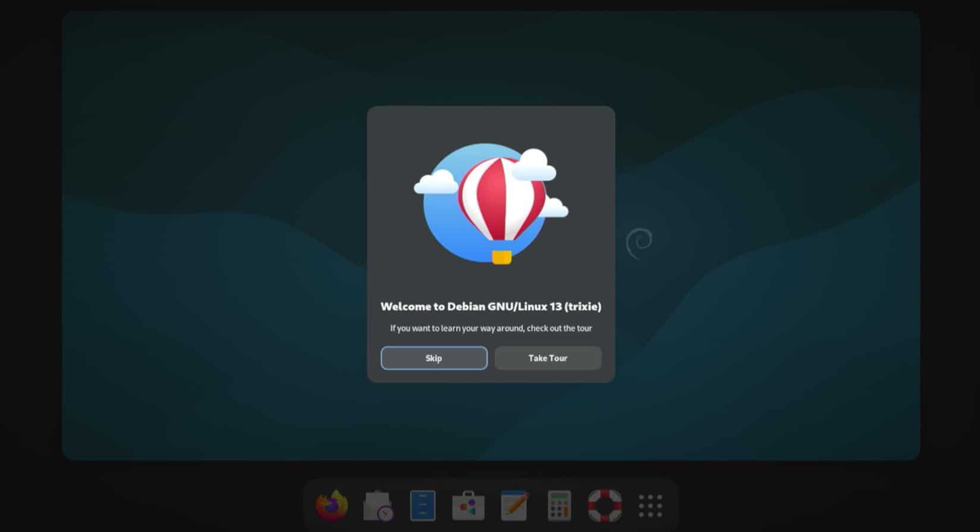
Task: Open the Files manager icon
Action: (423, 506)
